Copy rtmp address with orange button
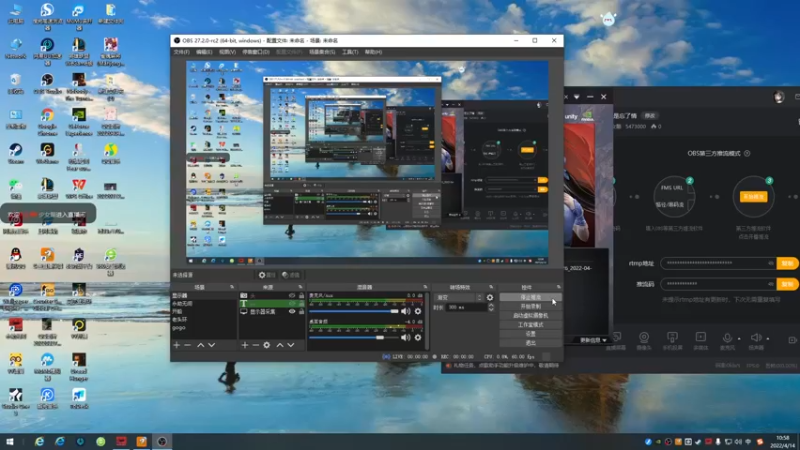Viewport: 800px width, 450px height. click(x=787, y=263)
